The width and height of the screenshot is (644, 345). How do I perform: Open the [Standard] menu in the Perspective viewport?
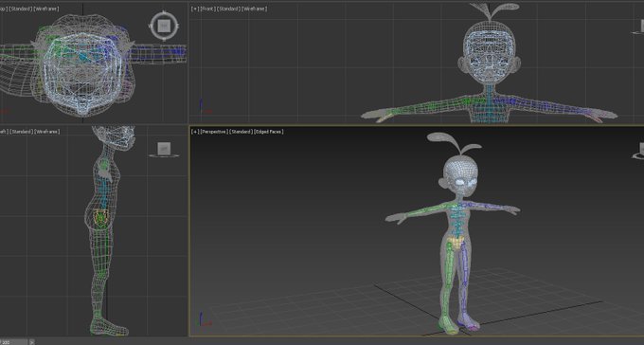click(241, 132)
